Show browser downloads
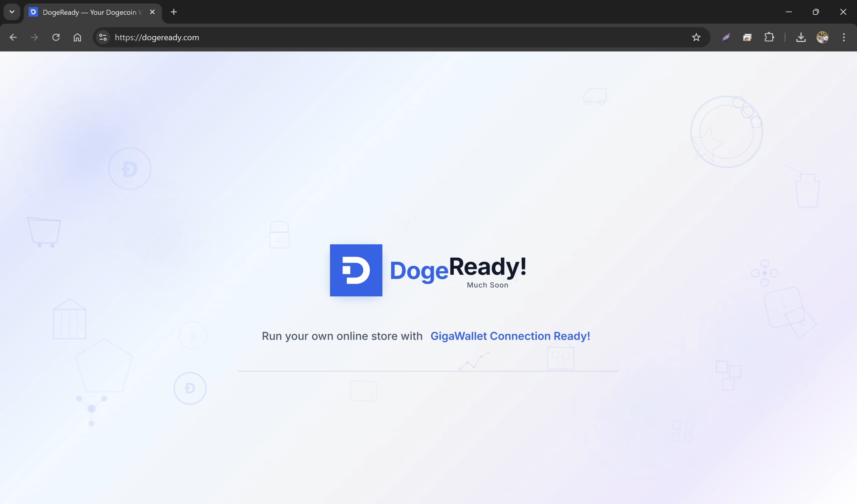Screen dimensions: 857x504 [x=801, y=37]
